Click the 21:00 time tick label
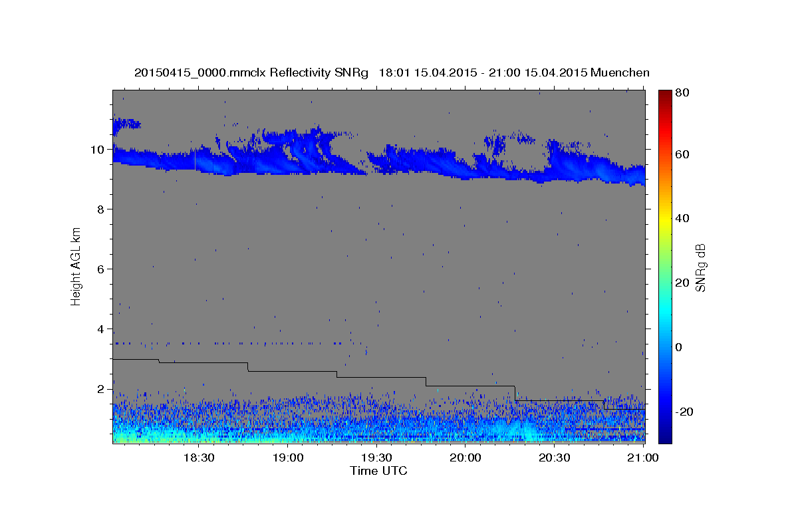 pyautogui.click(x=644, y=458)
